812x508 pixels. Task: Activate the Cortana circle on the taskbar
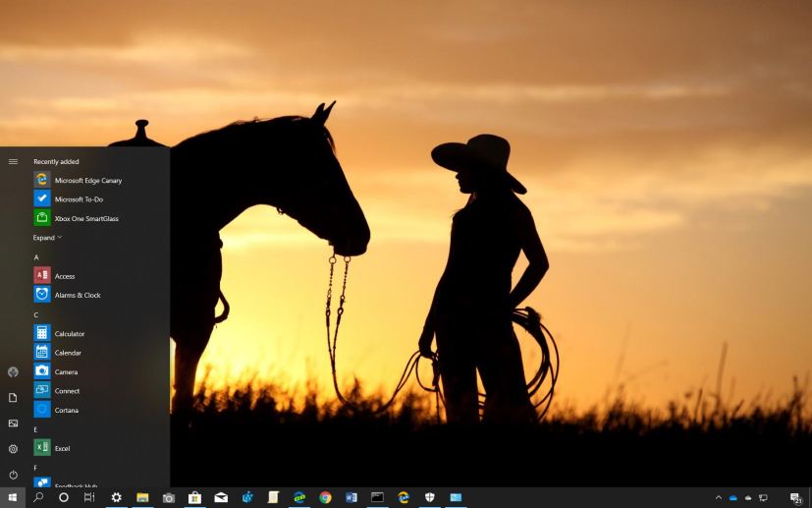(x=64, y=497)
